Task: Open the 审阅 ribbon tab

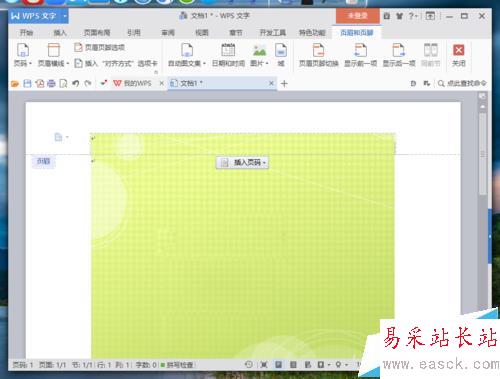Action: [x=168, y=33]
